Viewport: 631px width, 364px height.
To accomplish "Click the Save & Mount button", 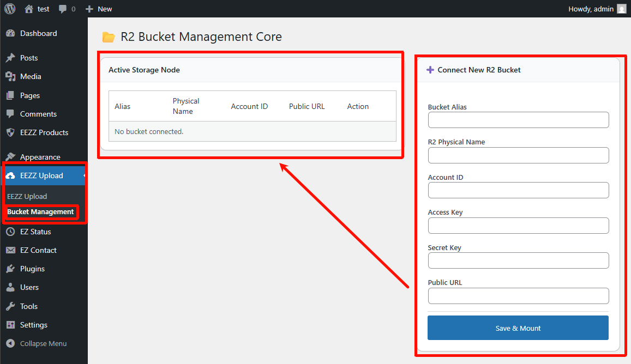I will 518,328.
